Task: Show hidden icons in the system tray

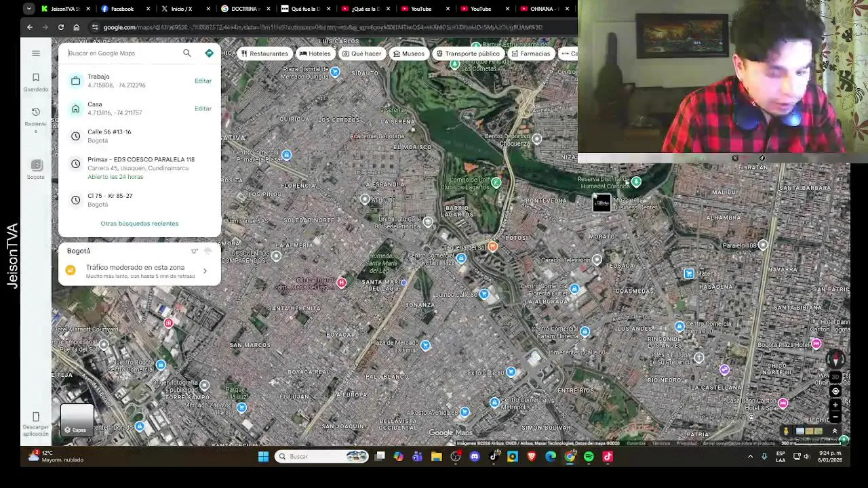Action: coord(750,456)
